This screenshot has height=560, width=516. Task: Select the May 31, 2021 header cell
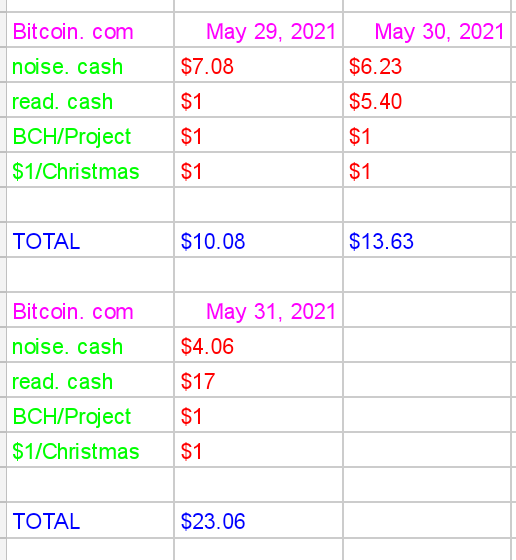click(259, 310)
